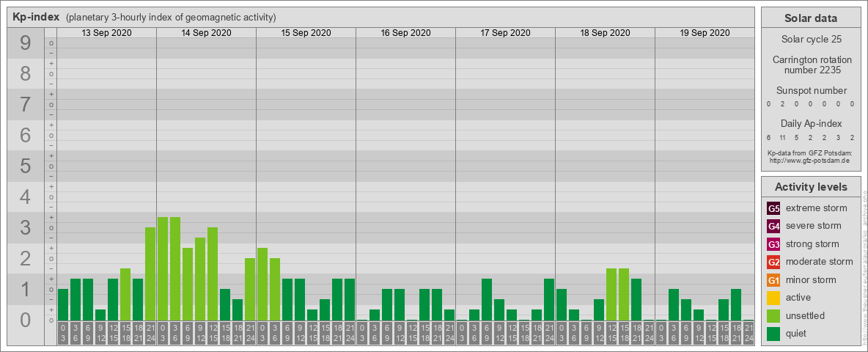Click the 14 Sep 12-15 hour bar
Viewport: 868px width, 352px height.
[x=213, y=274]
